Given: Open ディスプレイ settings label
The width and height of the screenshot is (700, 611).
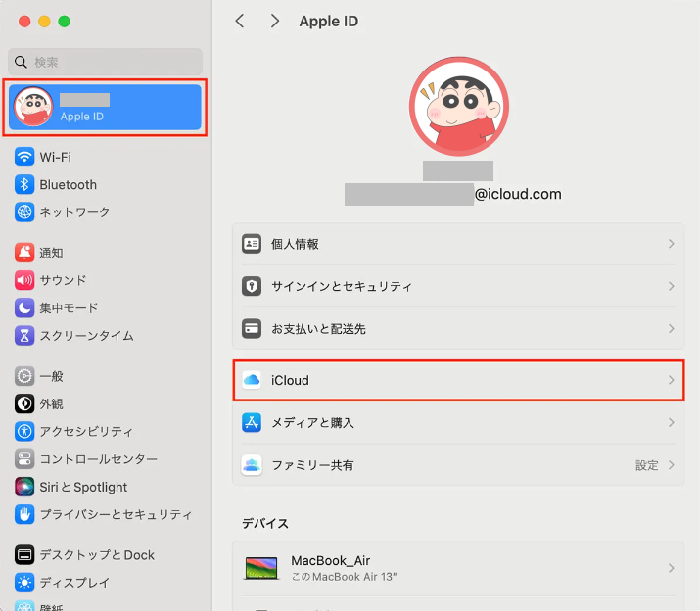Looking at the screenshot, I should click(x=74, y=583).
